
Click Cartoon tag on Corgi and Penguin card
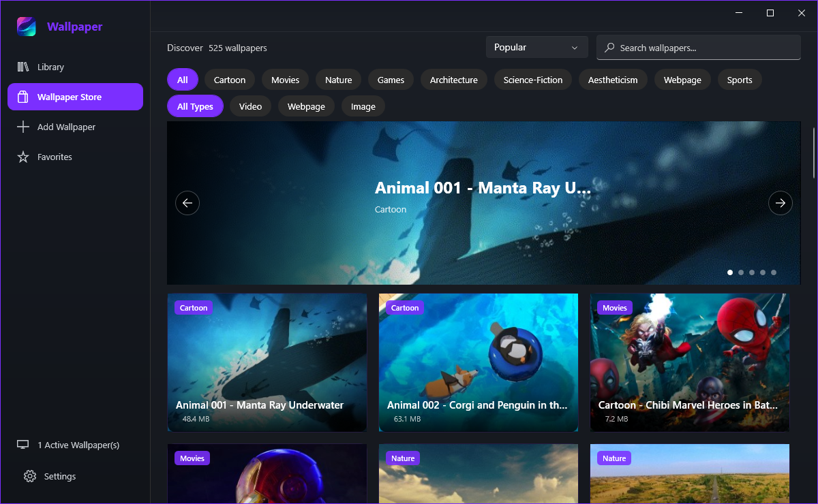[x=405, y=308]
